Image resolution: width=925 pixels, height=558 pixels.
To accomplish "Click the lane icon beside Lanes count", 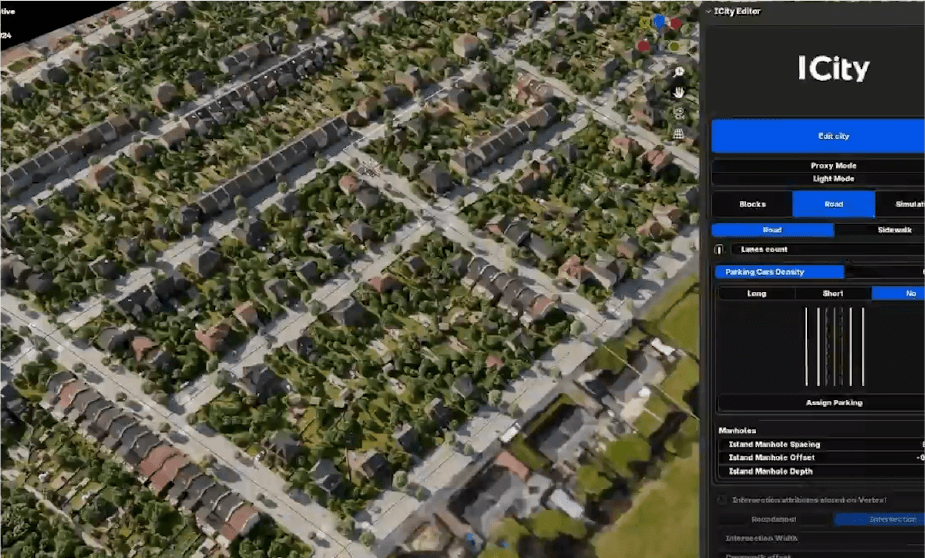I will coord(719,249).
